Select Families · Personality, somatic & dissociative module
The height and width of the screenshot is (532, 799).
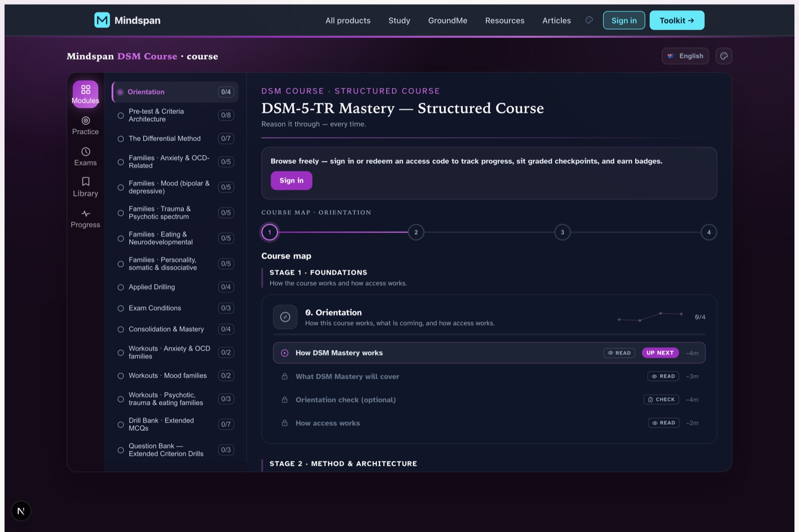pos(175,264)
